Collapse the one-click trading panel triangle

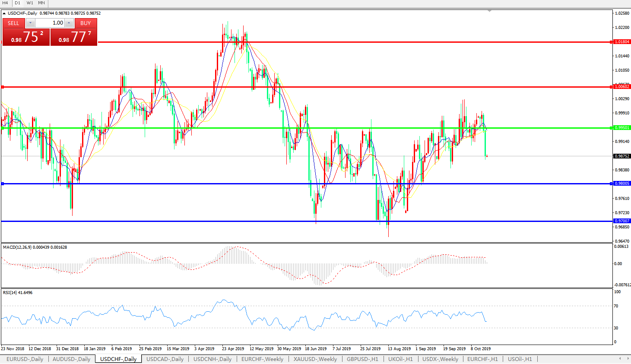tap(4, 13)
